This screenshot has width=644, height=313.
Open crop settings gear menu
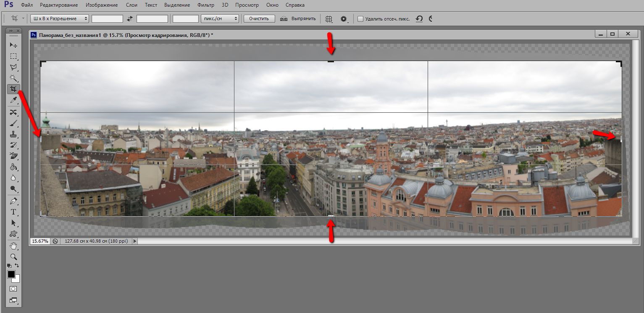click(x=344, y=19)
